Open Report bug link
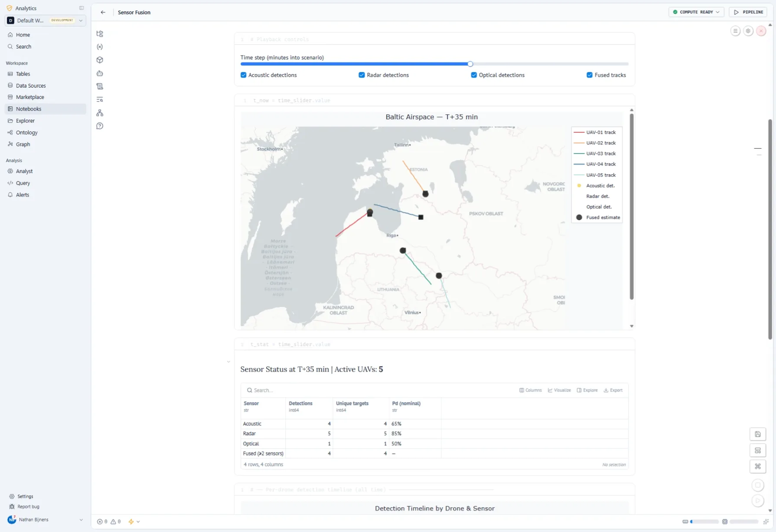The width and height of the screenshot is (776, 532). click(28, 506)
